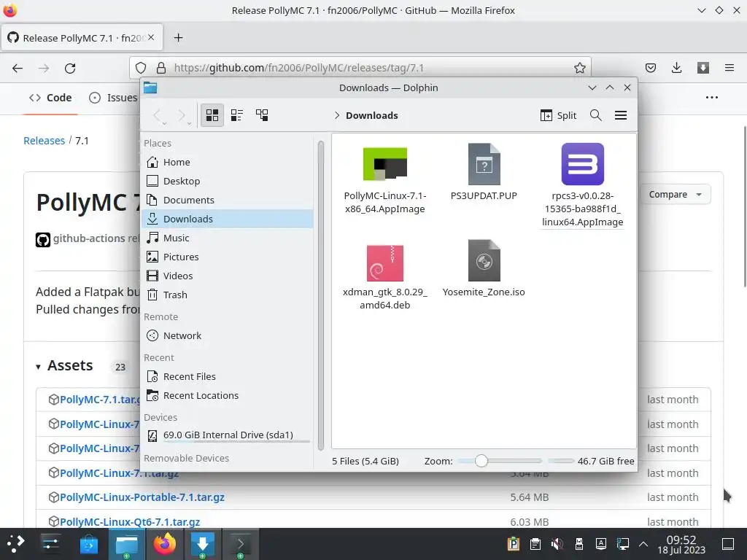Open Dolphin search tool
The height and width of the screenshot is (560, 747).
(595, 115)
